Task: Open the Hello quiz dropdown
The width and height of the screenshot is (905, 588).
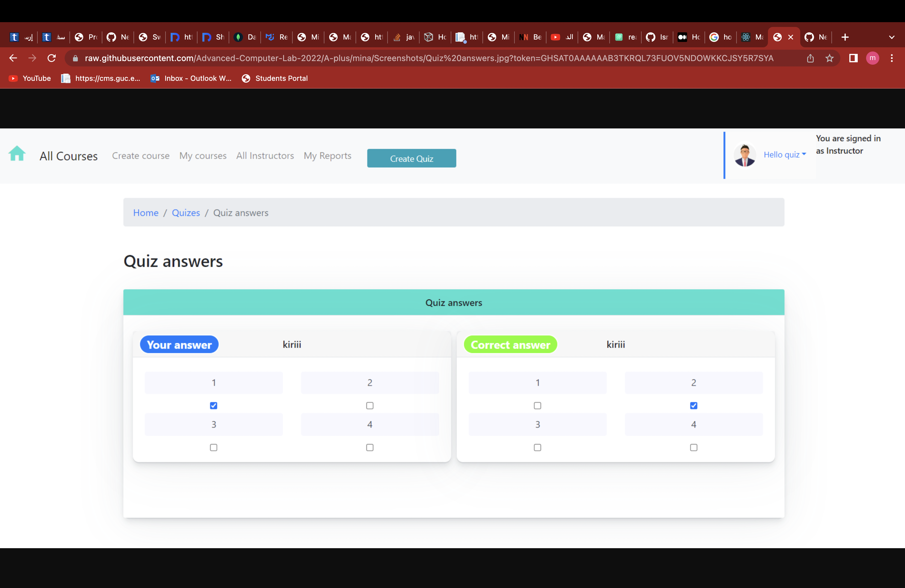Action: [x=784, y=154]
